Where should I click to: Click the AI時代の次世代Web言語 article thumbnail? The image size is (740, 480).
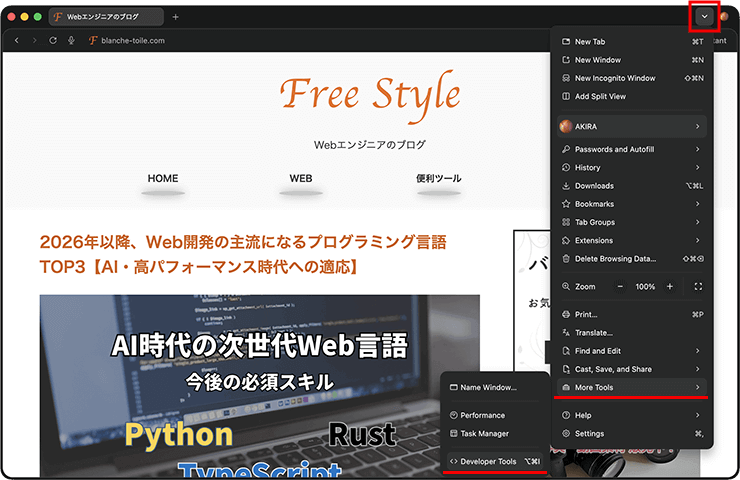click(260, 386)
